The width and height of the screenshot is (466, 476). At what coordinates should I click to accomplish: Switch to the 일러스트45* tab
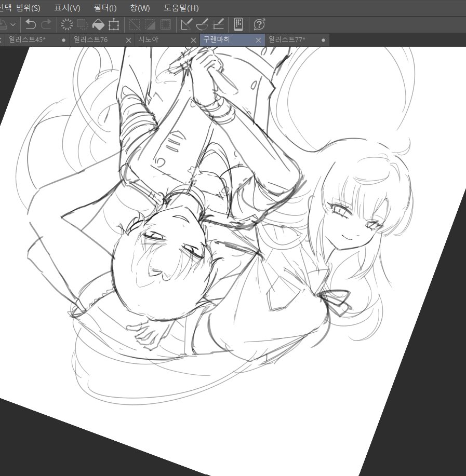37,40
